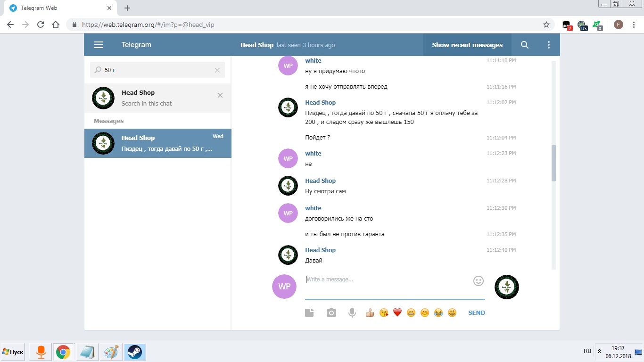
Task: Click the message 'и ты был не против гаранта'
Action: point(345,234)
